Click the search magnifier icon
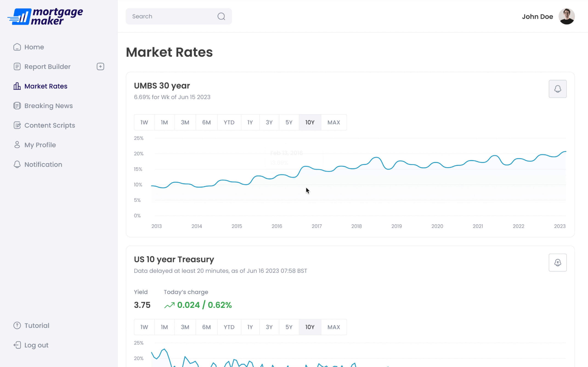The width and height of the screenshot is (588, 367). coord(221,16)
